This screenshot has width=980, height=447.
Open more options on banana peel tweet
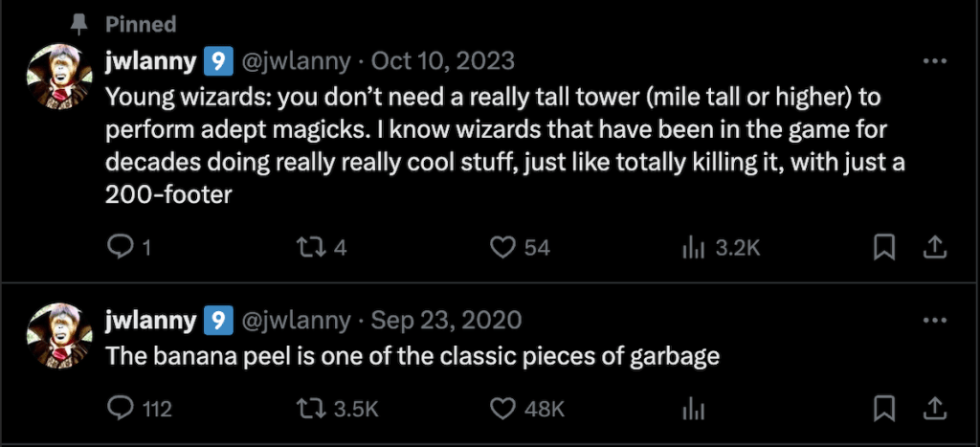933,319
